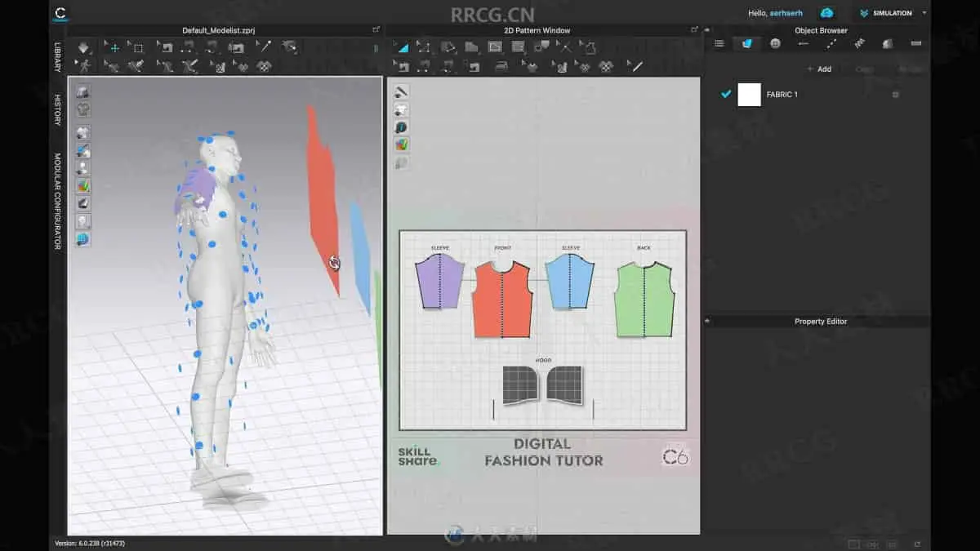Select the Edit Pattern tool in 2D toolbar
The height and width of the screenshot is (551, 980).
424,47
